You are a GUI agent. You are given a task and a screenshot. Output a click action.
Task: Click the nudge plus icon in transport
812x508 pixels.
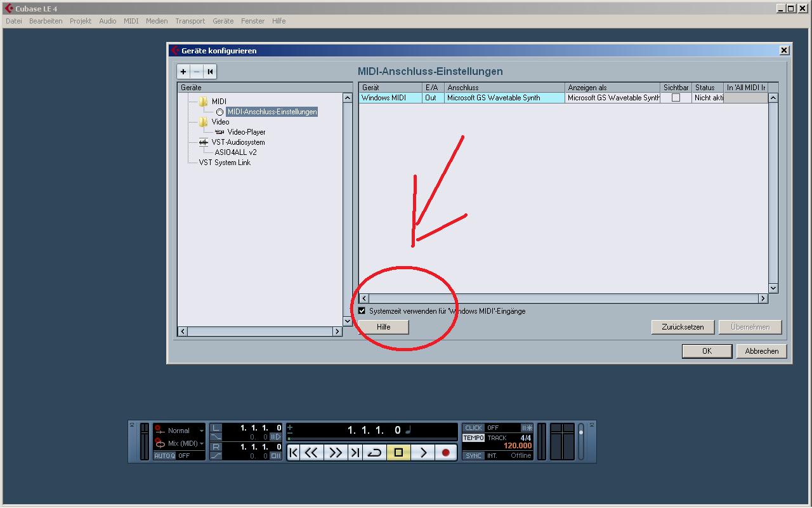[290, 427]
